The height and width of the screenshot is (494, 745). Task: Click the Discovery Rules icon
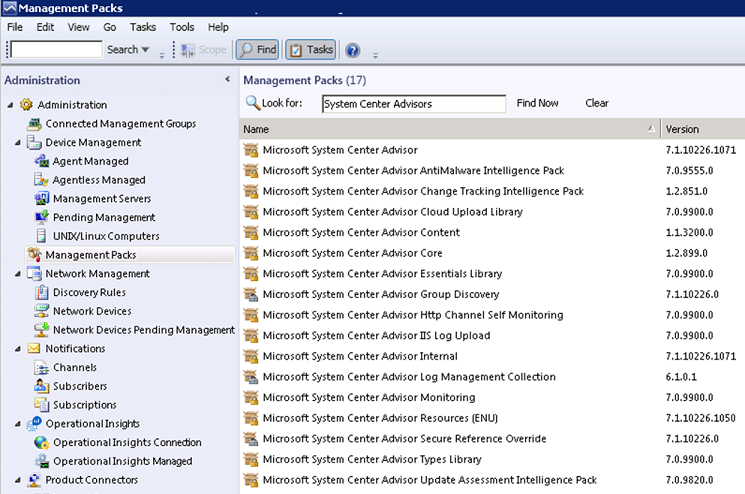pos(42,292)
